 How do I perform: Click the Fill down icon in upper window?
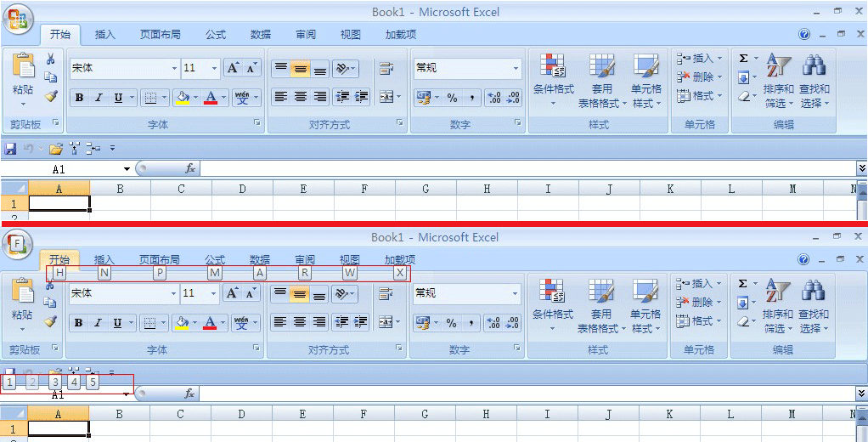(743, 77)
